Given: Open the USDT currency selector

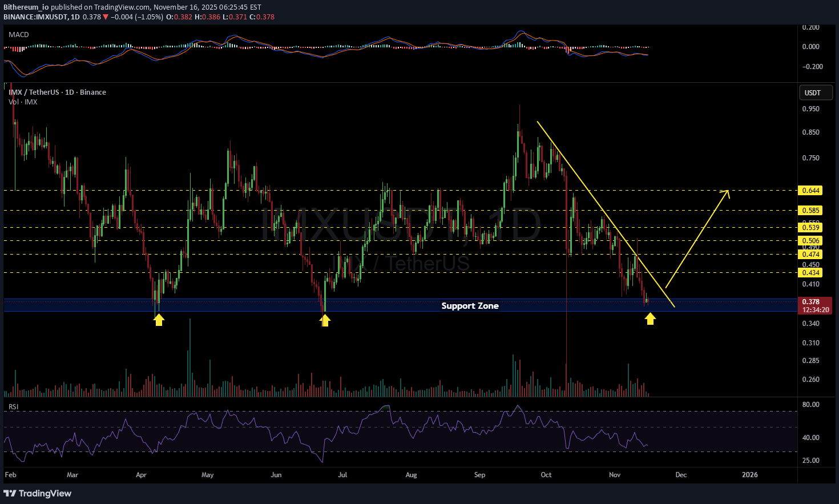Looking at the screenshot, I should [812, 92].
